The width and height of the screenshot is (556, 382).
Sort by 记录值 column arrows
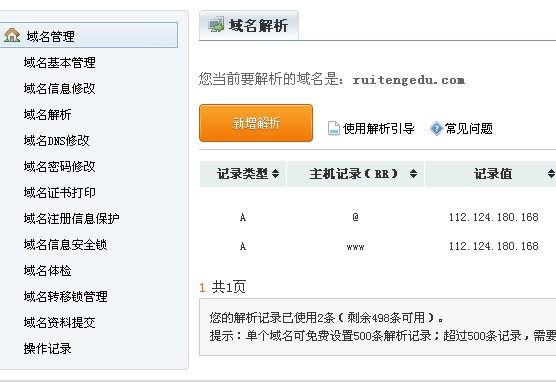(551, 174)
